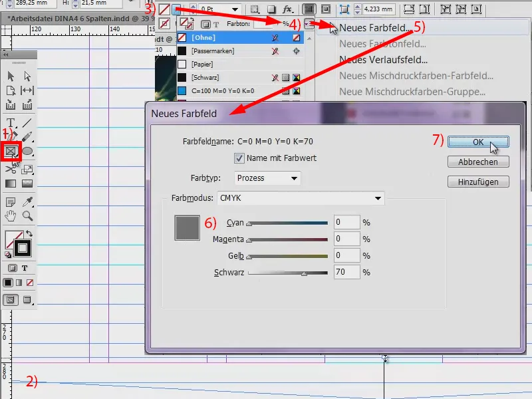This screenshot has width=532, height=399.
Task: Select the Ellipse tool
Action: point(27,151)
